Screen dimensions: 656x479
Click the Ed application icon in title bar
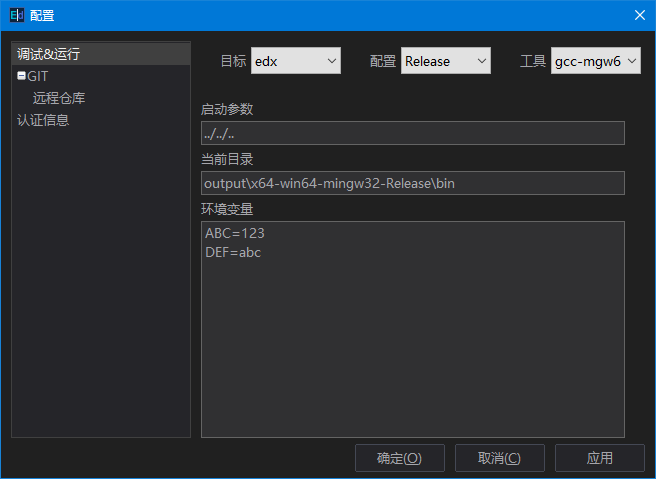[x=17, y=15]
